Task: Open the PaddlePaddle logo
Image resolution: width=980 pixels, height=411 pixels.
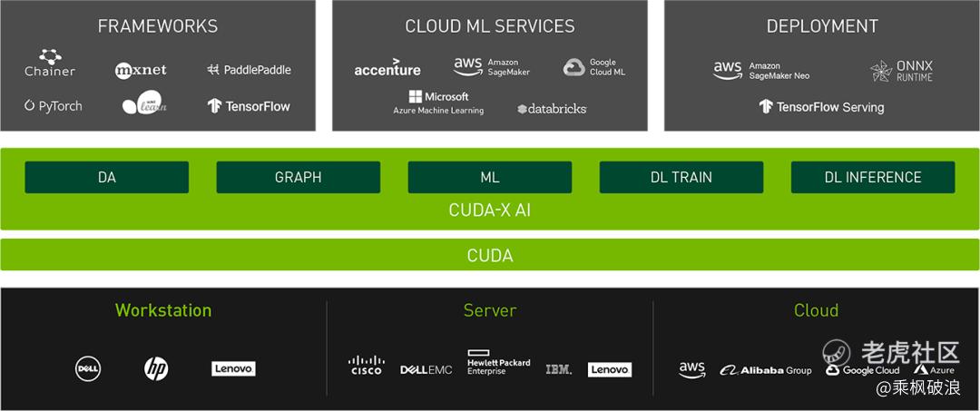Action: point(249,70)
